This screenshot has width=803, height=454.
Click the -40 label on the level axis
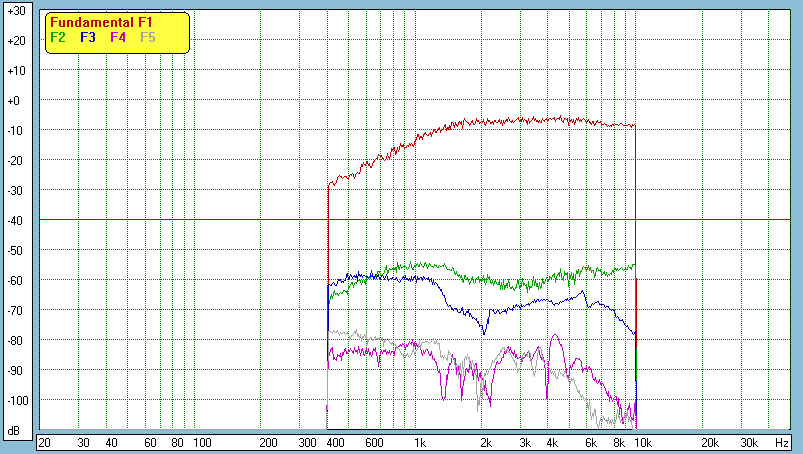click(15, 221)
